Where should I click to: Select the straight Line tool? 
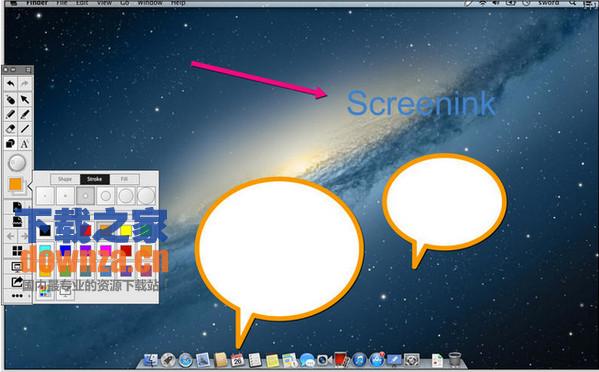click(x=25, y=129)
